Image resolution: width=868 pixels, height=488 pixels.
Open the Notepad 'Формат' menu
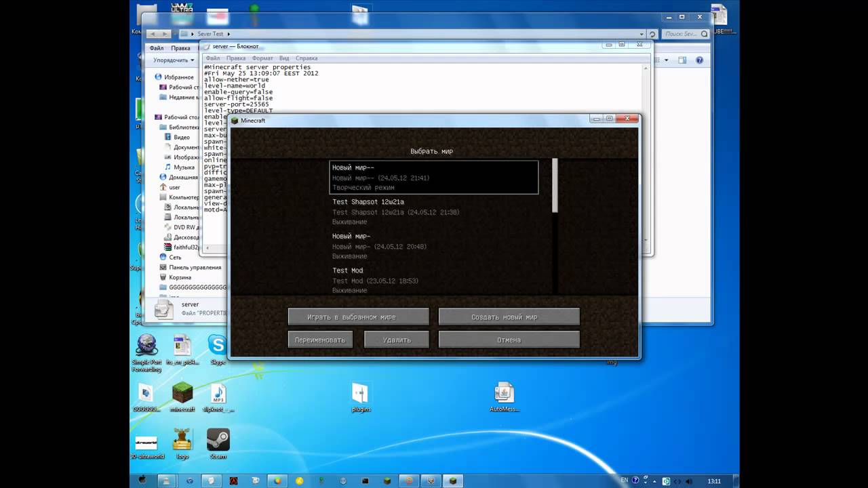(x=262, y=58)
